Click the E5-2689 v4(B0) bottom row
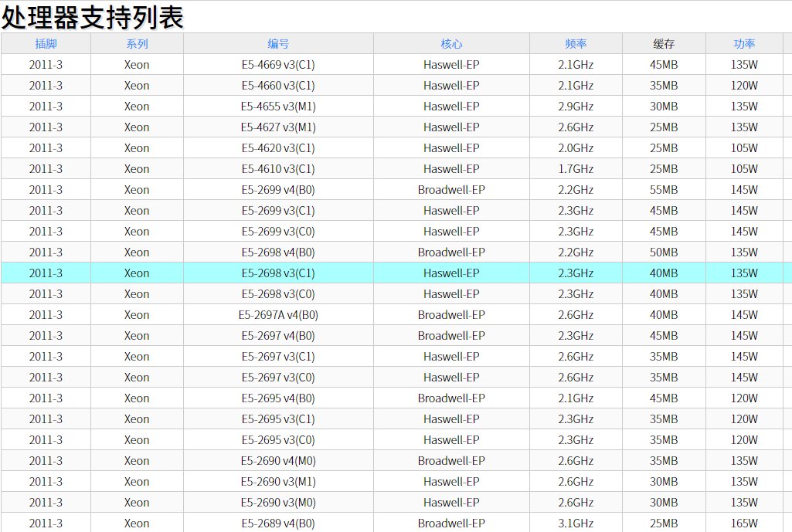 (278, 523)
